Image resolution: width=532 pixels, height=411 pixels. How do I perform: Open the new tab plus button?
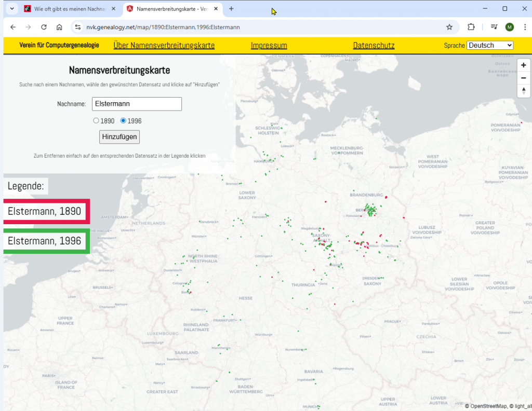(231, 9)
